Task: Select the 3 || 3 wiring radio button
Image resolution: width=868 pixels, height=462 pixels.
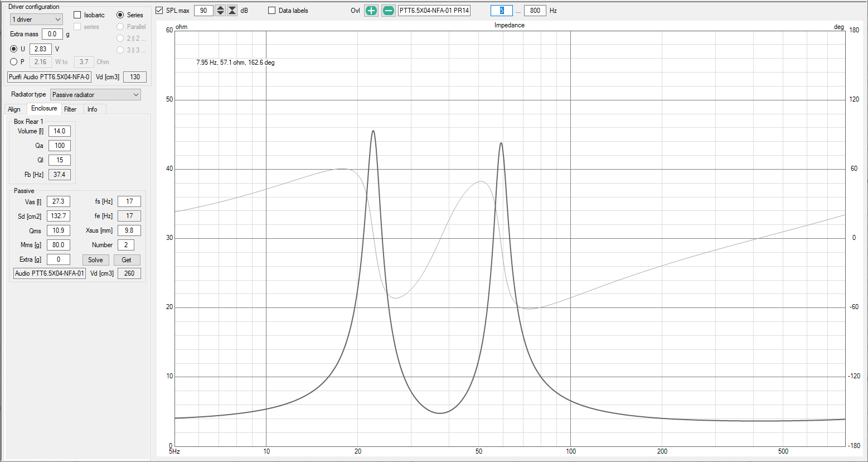Action: click(120, 50)
